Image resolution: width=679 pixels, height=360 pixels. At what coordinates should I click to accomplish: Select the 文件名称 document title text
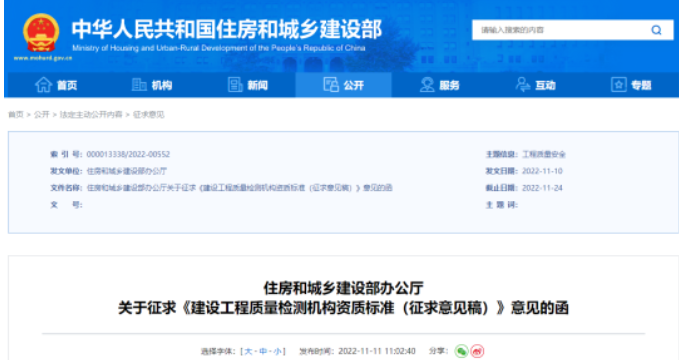pos(239,188)
